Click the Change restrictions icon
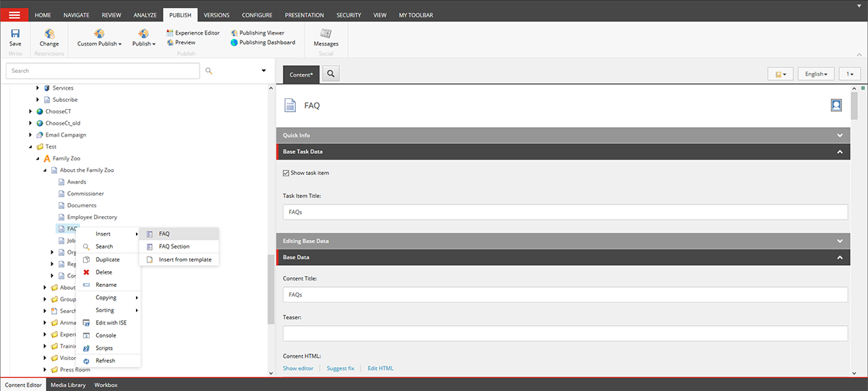This screenshot has height=391, width=868. [x=49, y=34]
